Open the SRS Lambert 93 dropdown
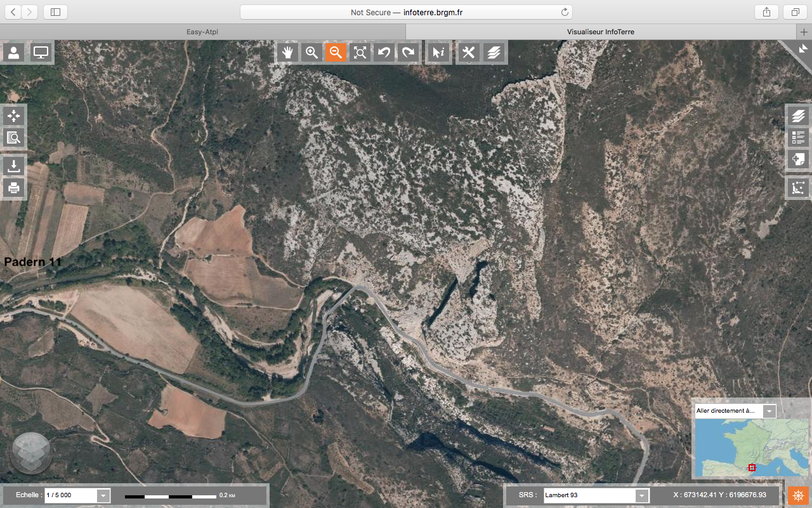The image size is (812, 508). (x=642, y=495)
